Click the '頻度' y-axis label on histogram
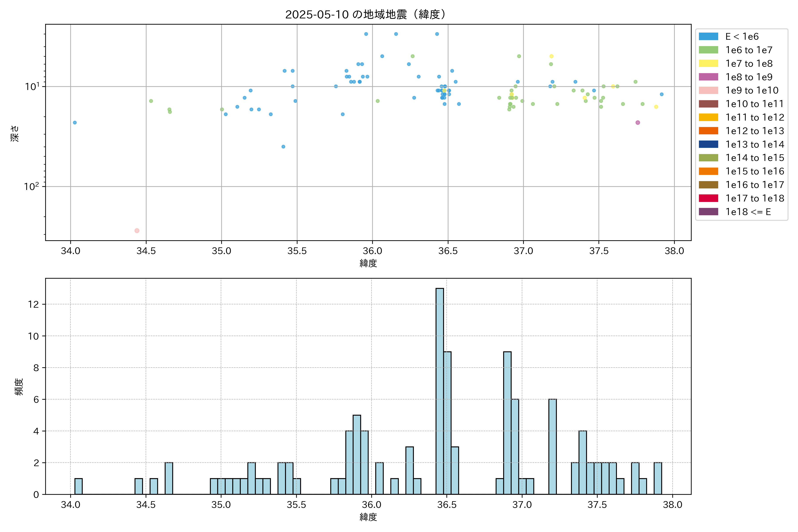This screenshot has width=798, height=532. click(19, 387)
